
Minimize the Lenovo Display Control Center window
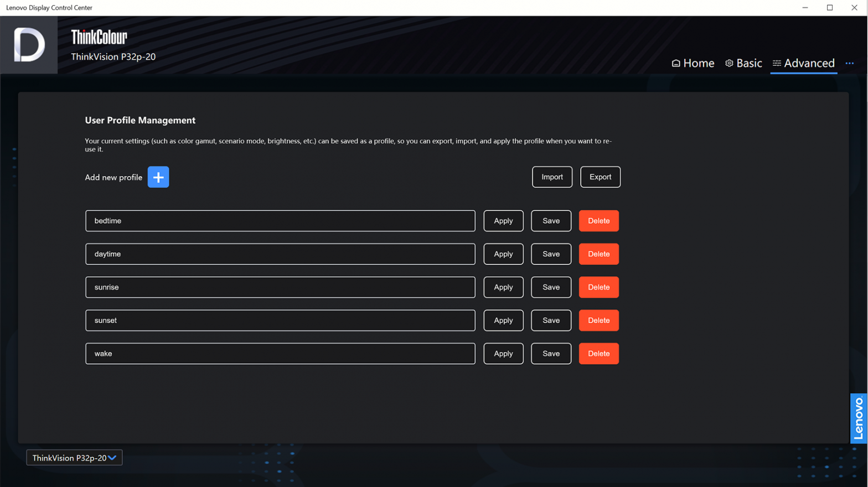coord(805,8)
